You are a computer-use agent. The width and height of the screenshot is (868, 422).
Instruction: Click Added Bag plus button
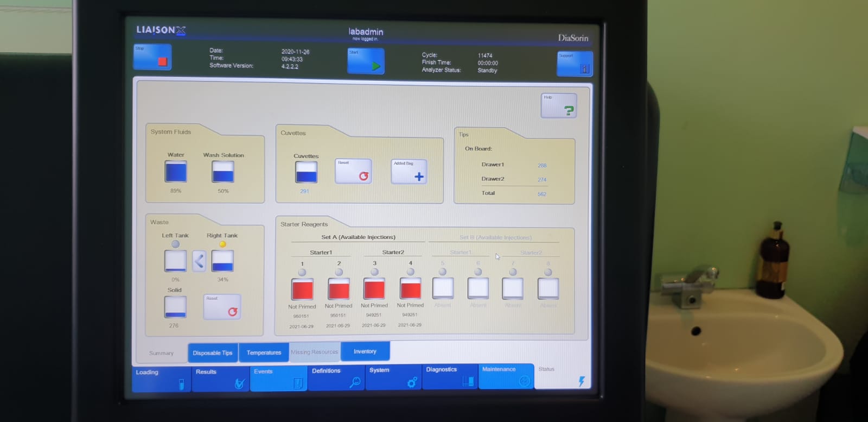409,172
